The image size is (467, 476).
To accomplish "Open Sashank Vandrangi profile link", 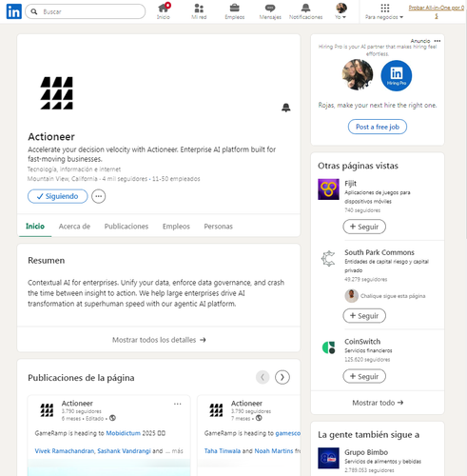I will [124, 451].
